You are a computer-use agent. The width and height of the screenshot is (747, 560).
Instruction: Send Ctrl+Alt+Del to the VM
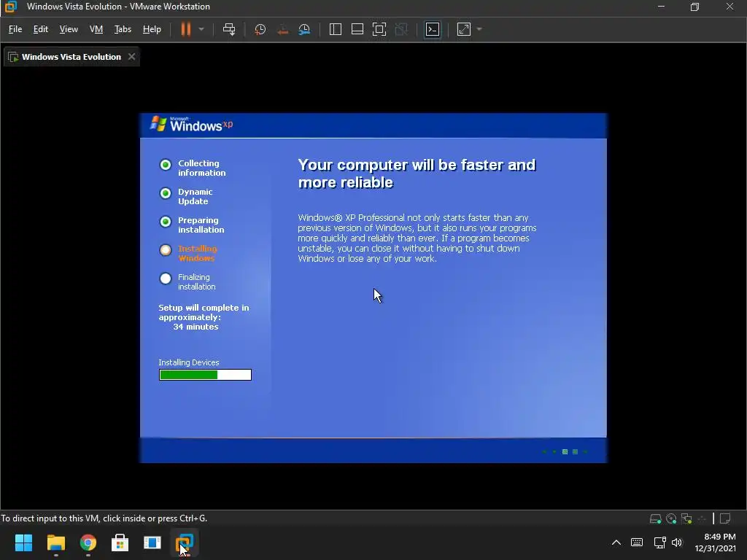[x=229, y=29]
